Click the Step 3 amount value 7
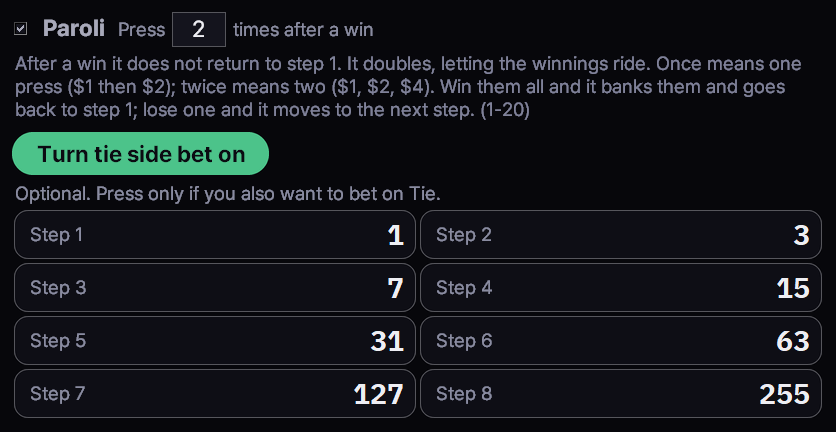The height and width of the screenshot is (432, 836). 395,288
